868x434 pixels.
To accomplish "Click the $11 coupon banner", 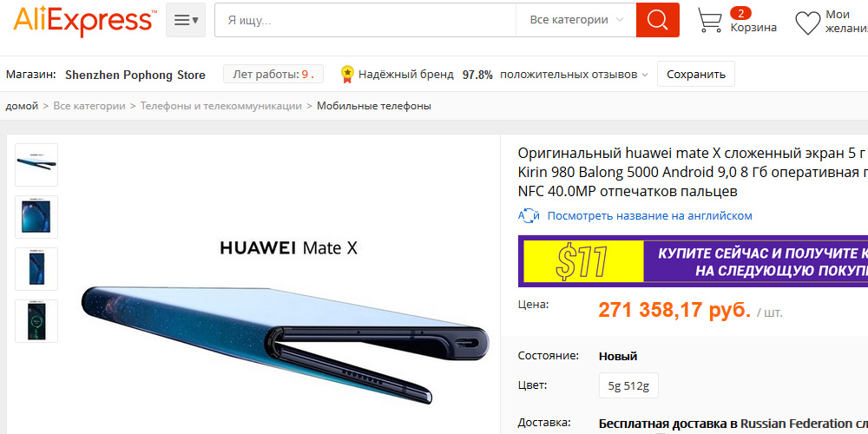I will point(693,261).
